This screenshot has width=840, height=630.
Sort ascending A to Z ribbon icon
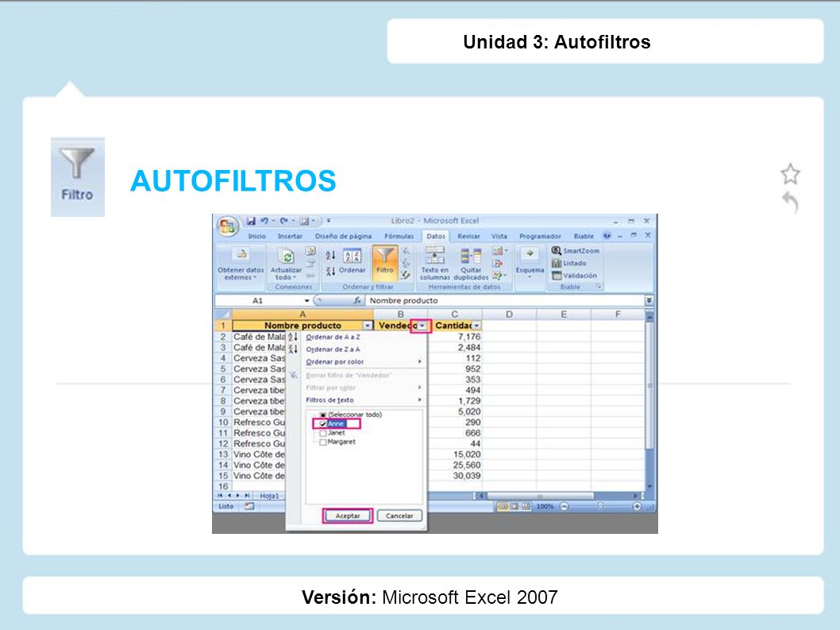(330, 255)
